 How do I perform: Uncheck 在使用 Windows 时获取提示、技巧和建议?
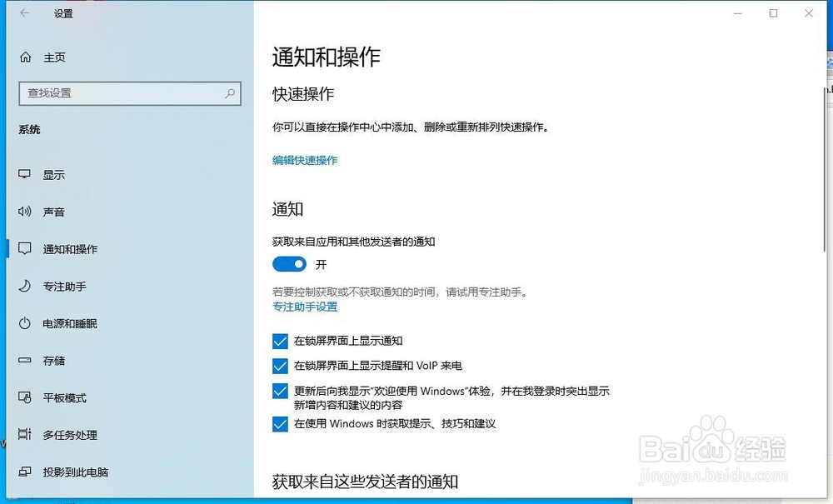(280, 425)
